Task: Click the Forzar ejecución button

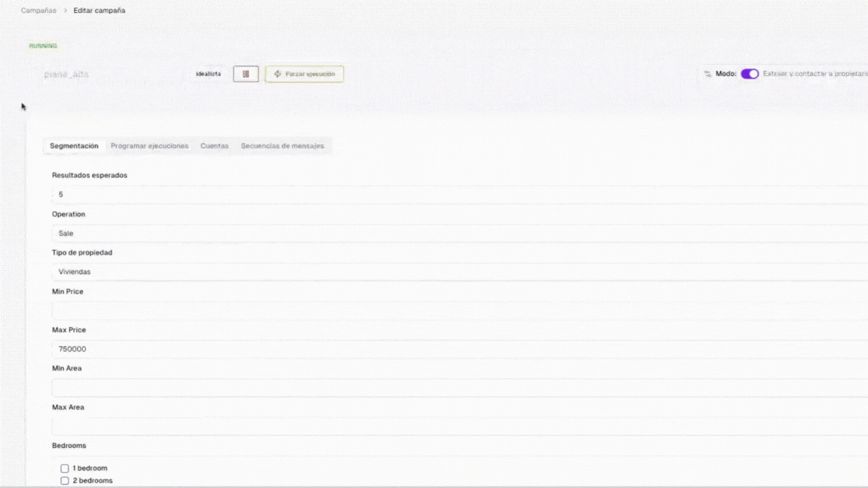Action: 304,74
